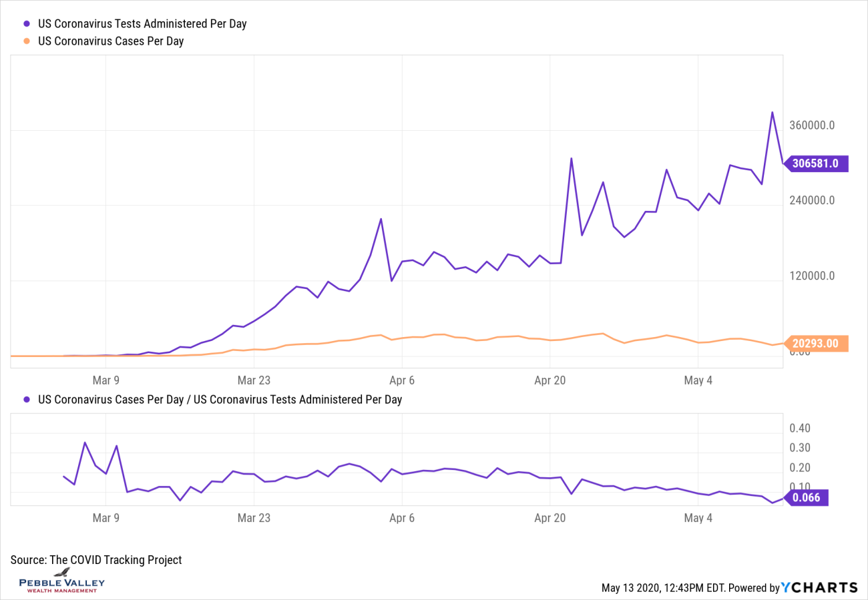Click the Source: The COVID Tracking Project text
868x600 pixels.
tap(96, 560)
